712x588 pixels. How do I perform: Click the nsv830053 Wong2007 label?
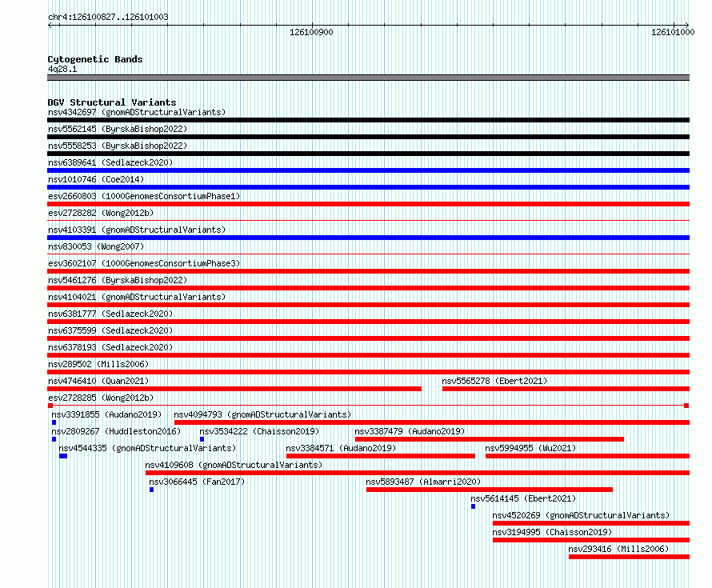tap(96, 246)
